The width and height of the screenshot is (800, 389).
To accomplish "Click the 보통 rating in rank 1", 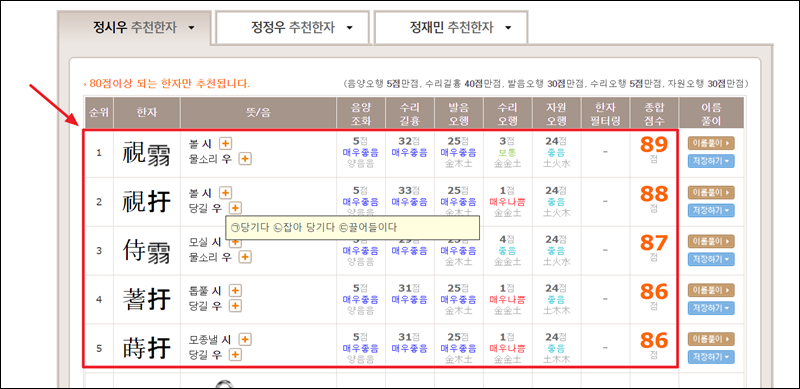I will pyautogui.click(x=507, y=153).
